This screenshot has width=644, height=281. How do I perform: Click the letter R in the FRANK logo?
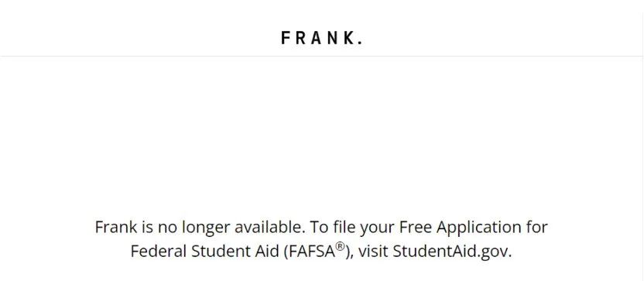[300, 38]
